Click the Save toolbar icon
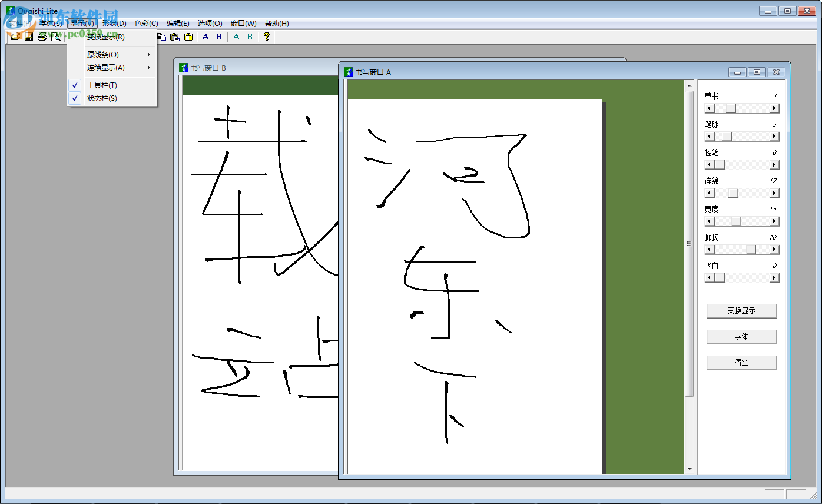Viewport: 822px width, 504px height. point(29,37)
